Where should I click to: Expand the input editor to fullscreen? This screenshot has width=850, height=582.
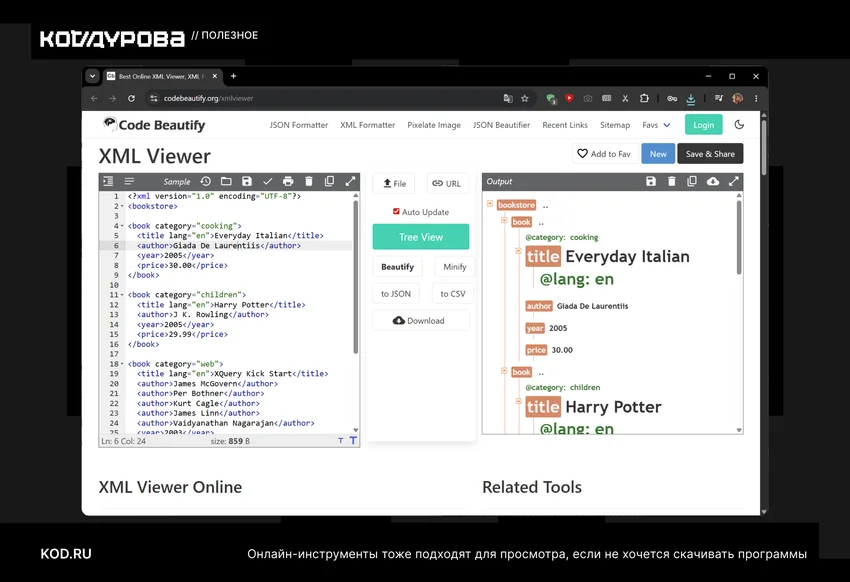click(x=350, y=182)
